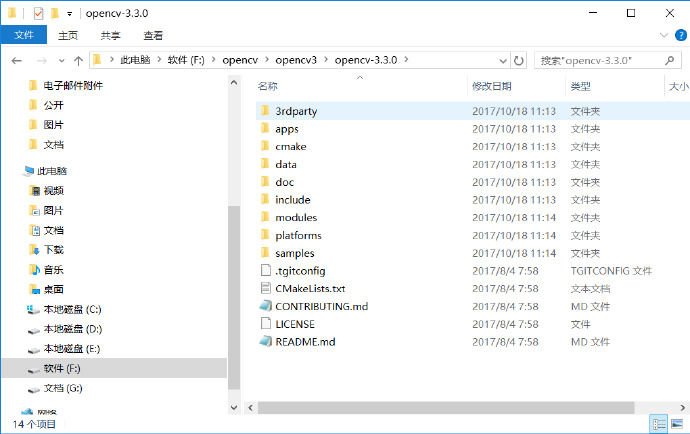Click horizontal scrollbar left arrow
This screenshot has width=690, height=434.
(x=250, y=408)
